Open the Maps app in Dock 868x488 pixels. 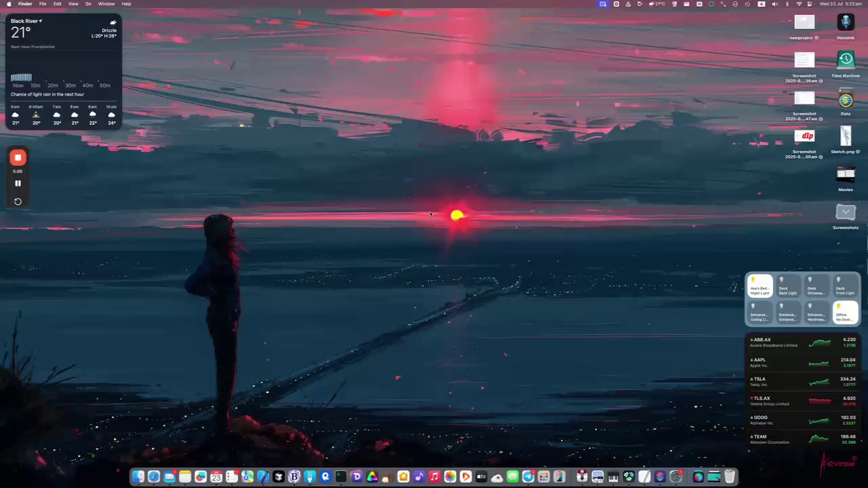pos(248,476)
